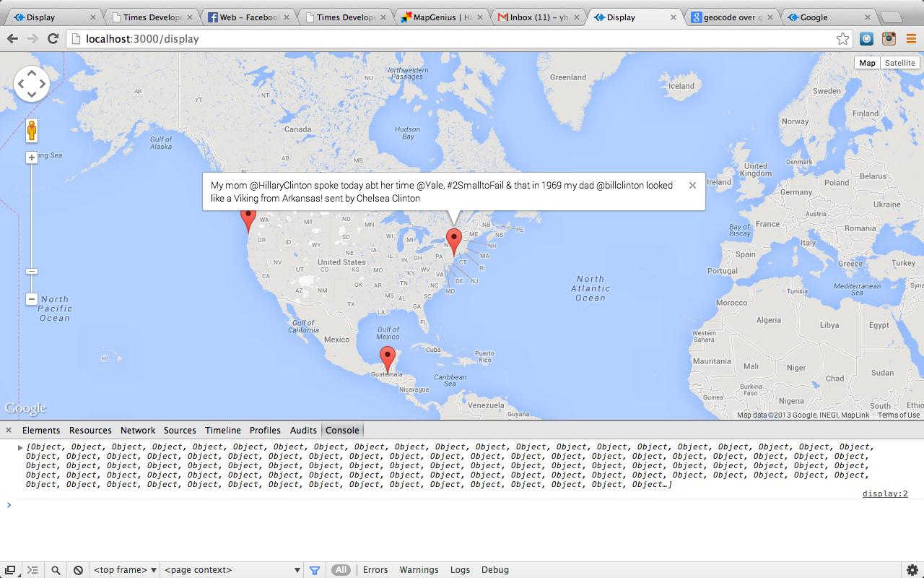Open the Timeline devtools tab

[x=223, y=430]
